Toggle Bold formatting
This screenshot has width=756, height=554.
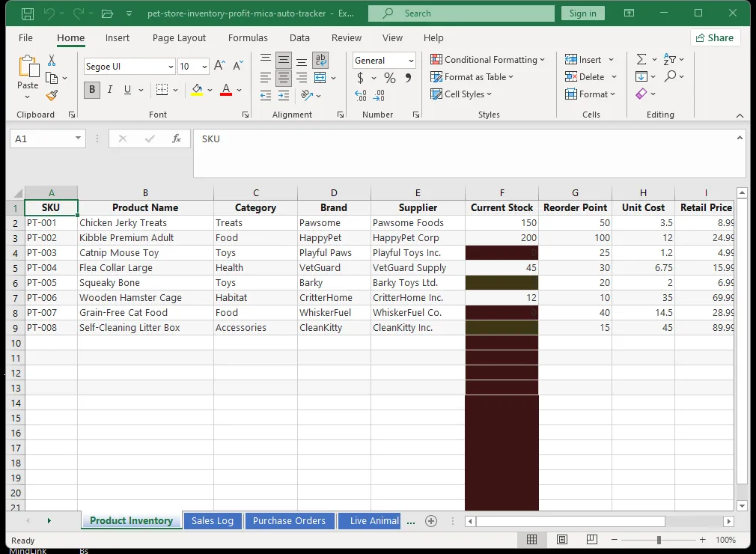click(x=92, y=90)
